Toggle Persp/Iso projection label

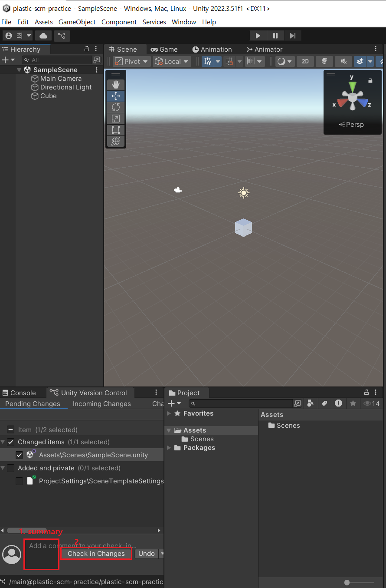click(x=352, y=125)
